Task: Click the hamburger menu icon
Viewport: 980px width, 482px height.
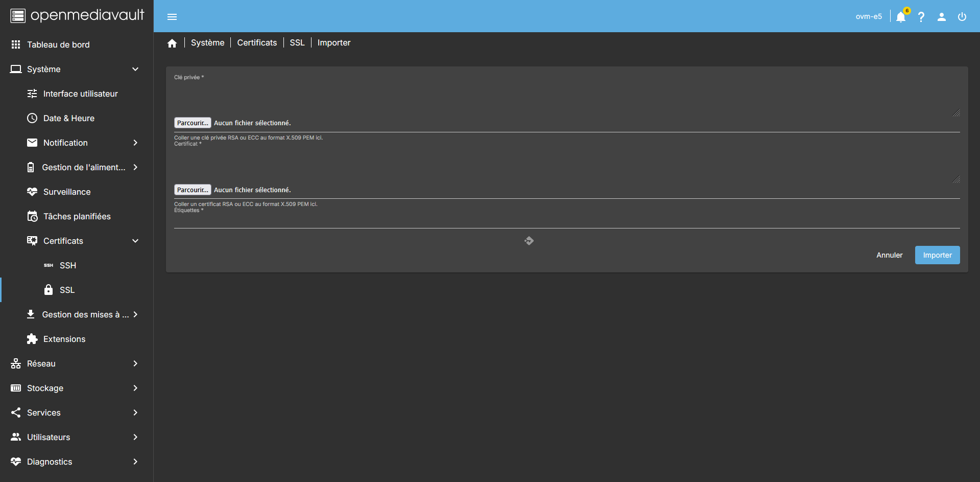Action: tap(172, 17)
